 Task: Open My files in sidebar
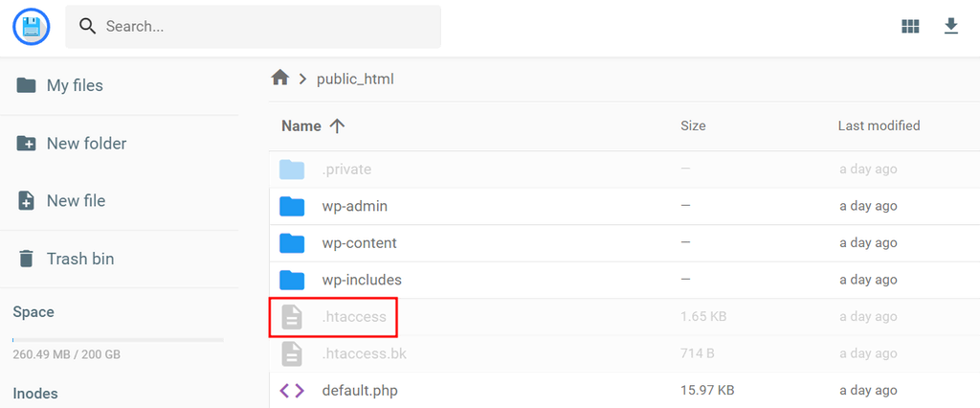tap(74, 85)
